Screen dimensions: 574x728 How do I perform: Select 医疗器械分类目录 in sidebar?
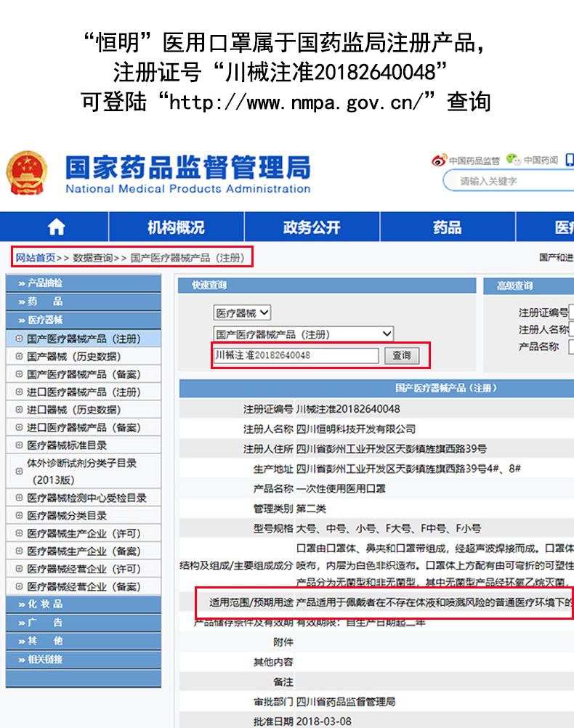(x=84, y=515)
